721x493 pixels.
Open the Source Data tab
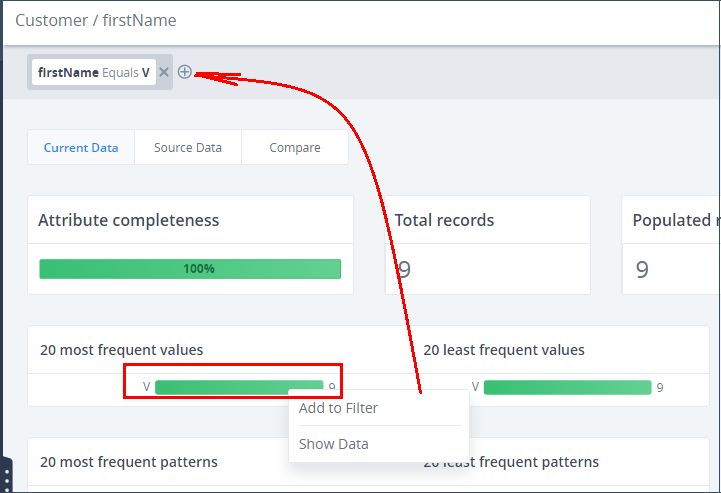pos(188,148)
